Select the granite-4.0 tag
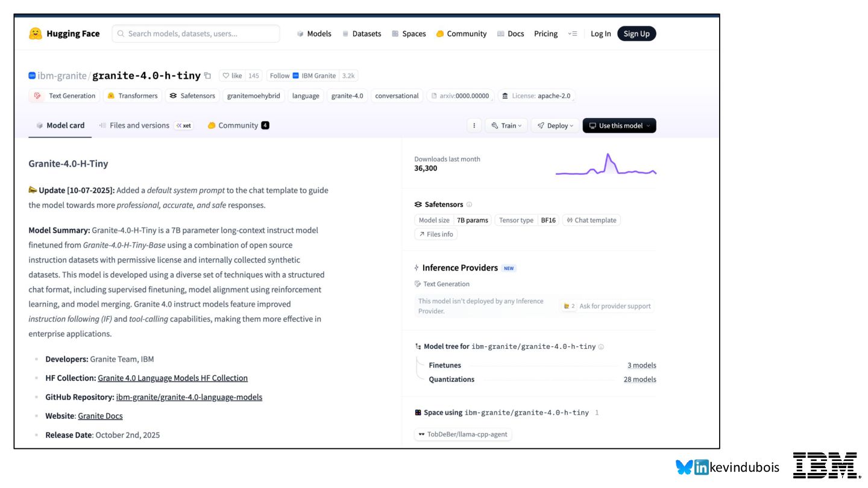Viewport: 868px width, 488px height. pyautogui.click(x=347, y=96)
